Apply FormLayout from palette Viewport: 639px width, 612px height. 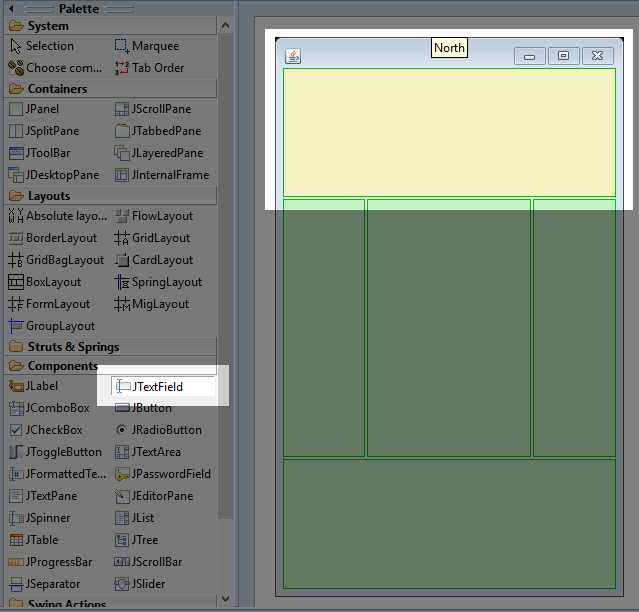pos(49,304)
